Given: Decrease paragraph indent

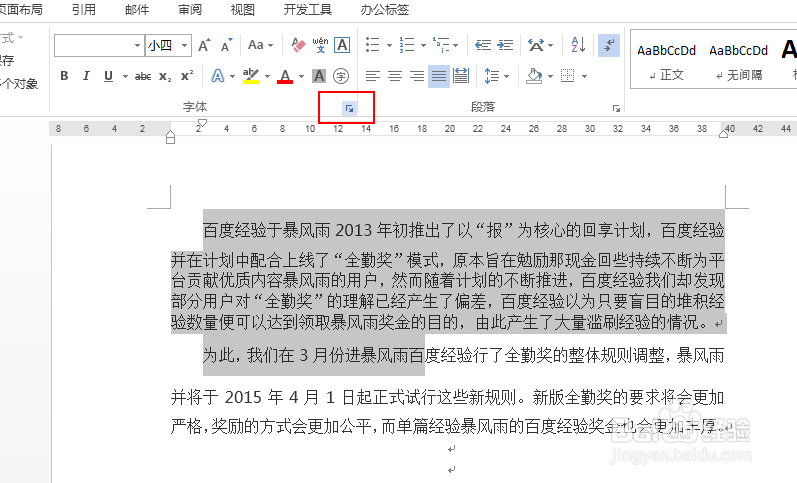Looking at the screenshot, I should [x=483, y=45].
